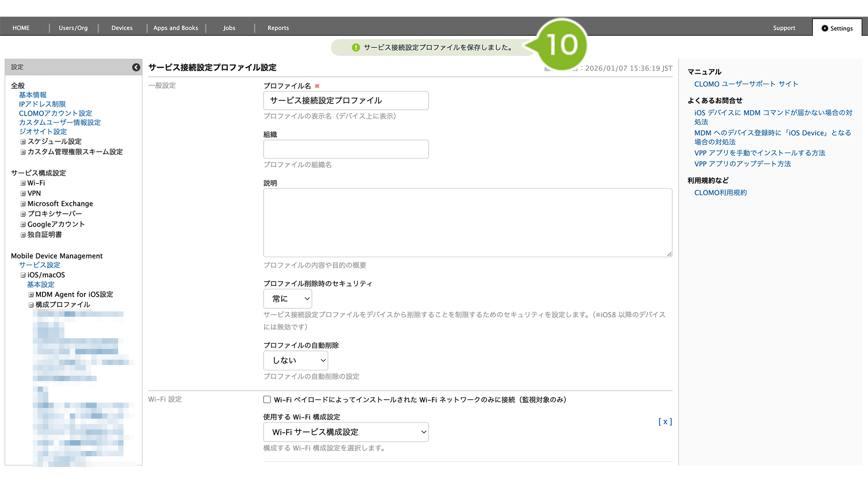Expand MDM Agent for iOS設定 plus icon

point(31,295)
